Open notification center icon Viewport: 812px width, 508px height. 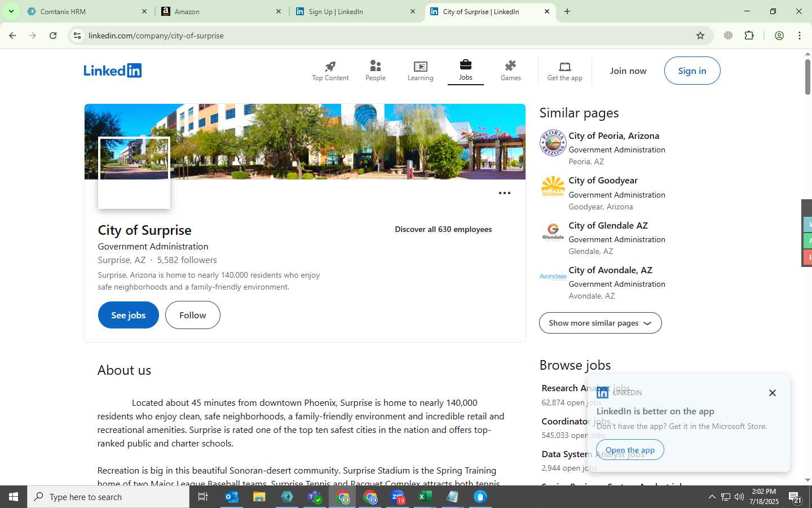(x=795, y=497)
